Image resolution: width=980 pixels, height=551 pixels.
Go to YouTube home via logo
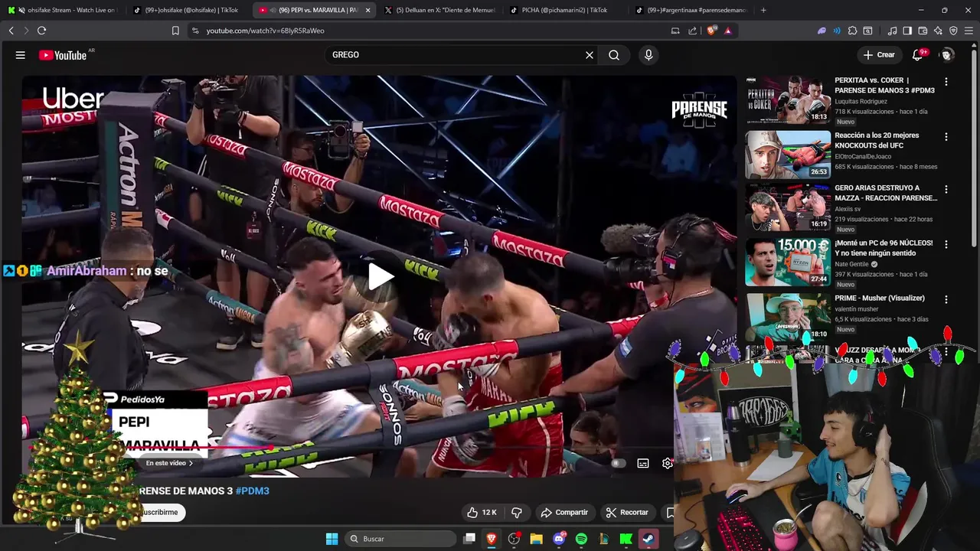point(63,55)
